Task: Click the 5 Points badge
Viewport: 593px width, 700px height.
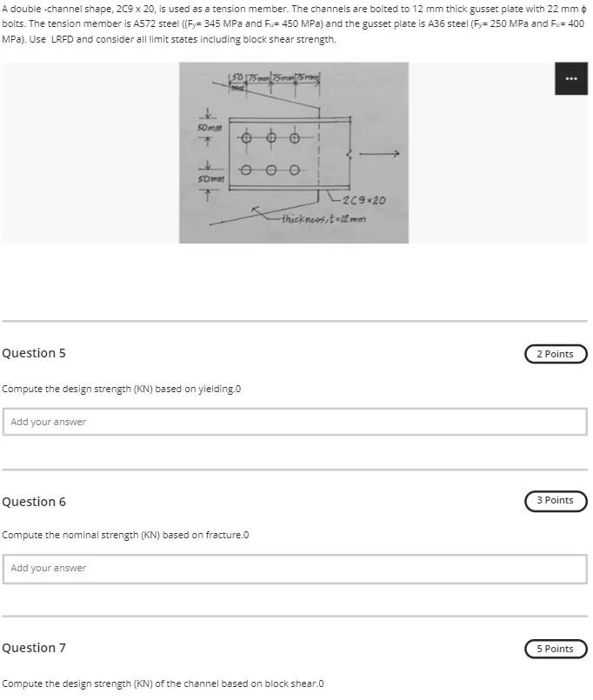Action: (x=556, y=648)
